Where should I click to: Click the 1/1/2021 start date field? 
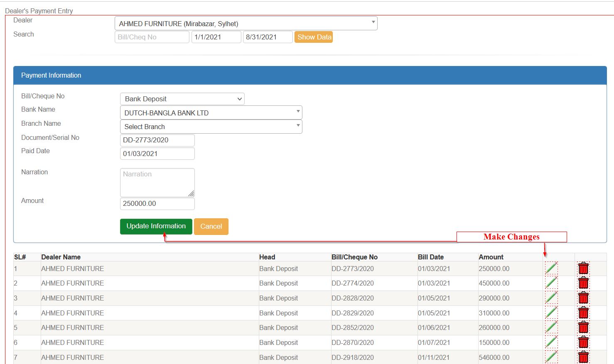[216, 37]
